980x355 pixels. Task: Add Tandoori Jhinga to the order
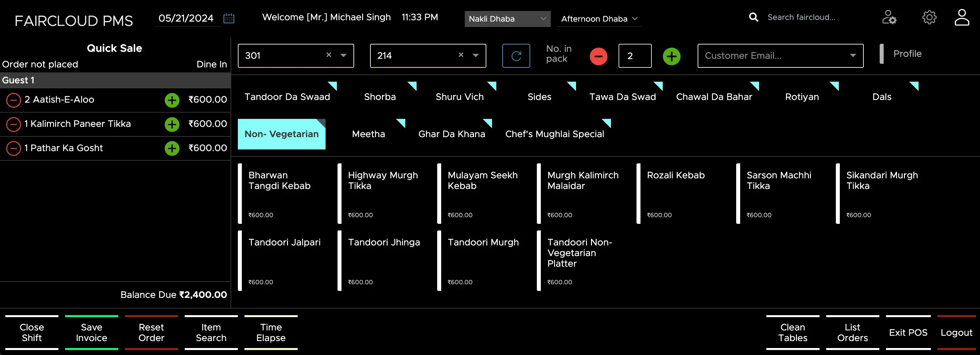tap(383, 261)
